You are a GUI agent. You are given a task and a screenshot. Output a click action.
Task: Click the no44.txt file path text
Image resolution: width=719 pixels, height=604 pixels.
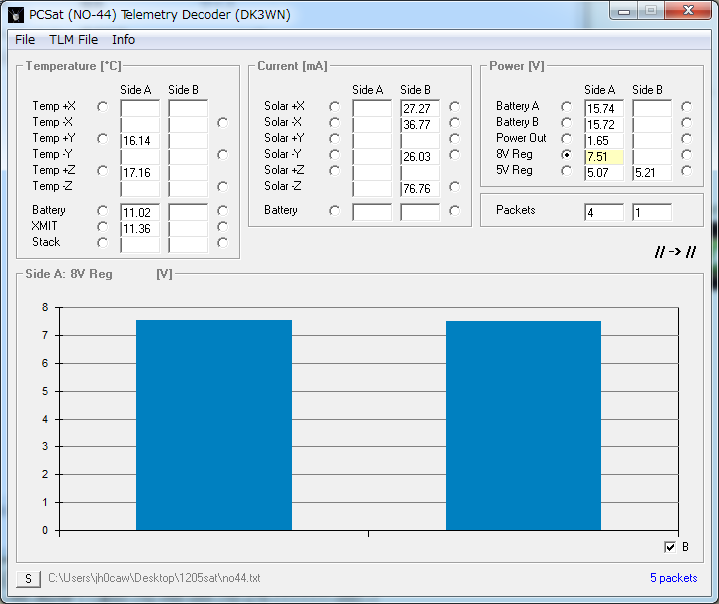coord(154,578)
